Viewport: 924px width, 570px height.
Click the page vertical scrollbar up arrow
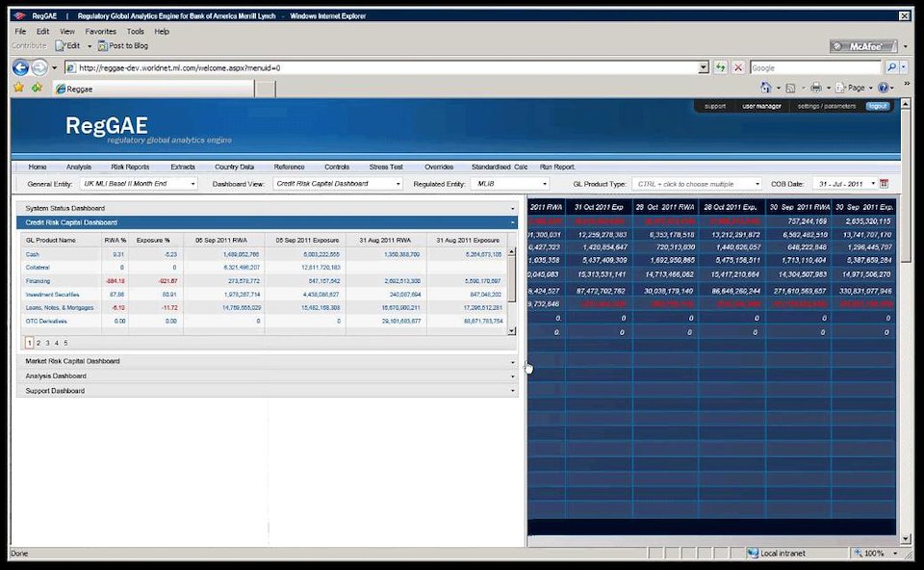point(906,104)
